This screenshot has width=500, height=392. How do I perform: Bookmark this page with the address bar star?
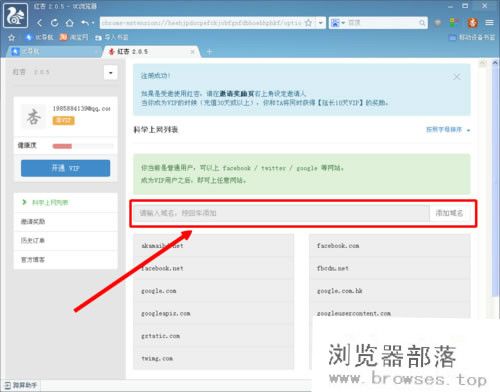308,23
